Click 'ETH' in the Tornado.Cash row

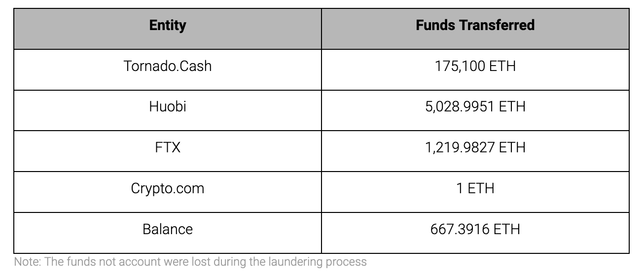[x=502, y=66]
